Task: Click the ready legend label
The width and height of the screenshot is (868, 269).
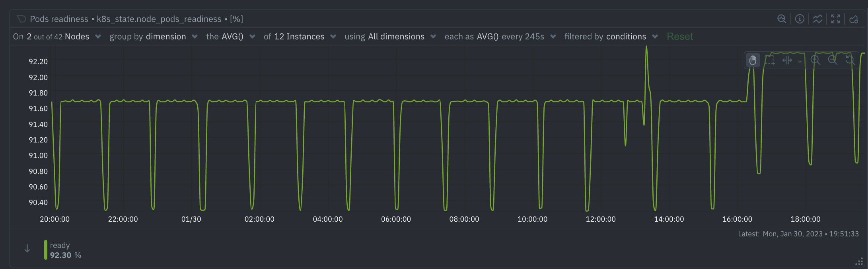Action: click(60, 245)
